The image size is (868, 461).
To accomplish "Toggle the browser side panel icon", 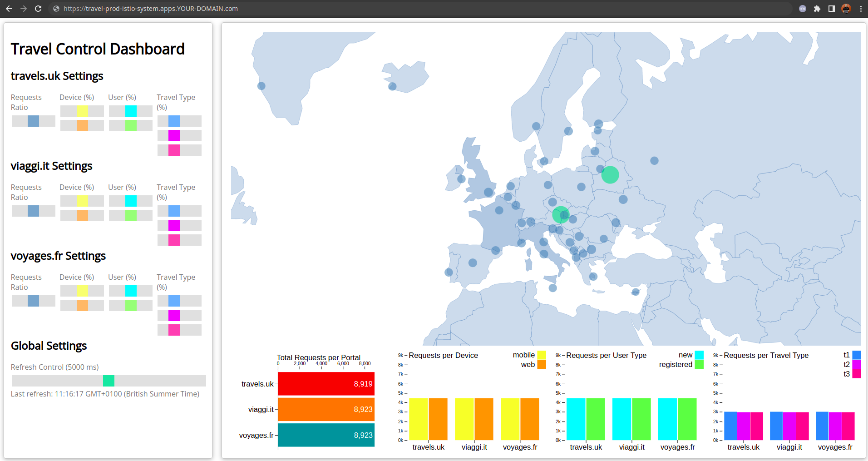I will point(832,9).
